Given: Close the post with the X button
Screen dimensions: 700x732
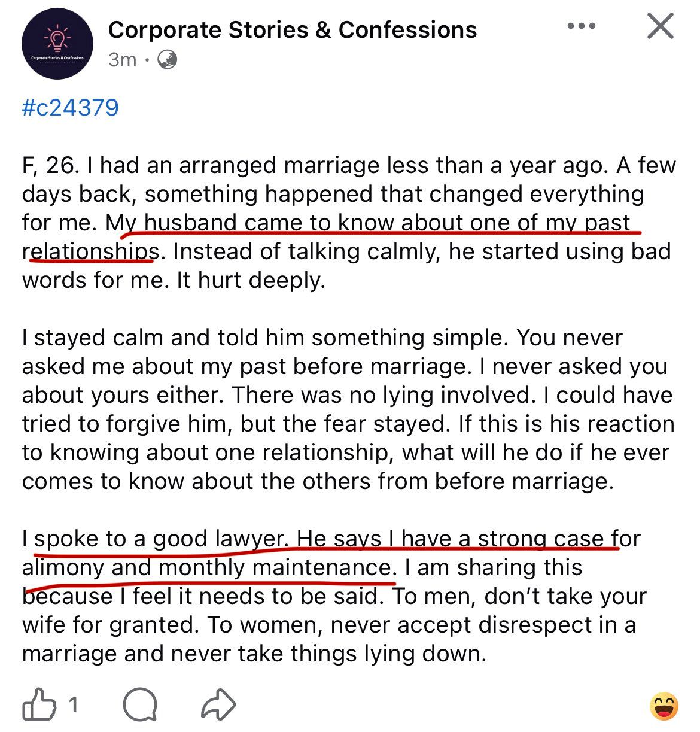Looking at the screenshot, I should click(x=661, y=26).
